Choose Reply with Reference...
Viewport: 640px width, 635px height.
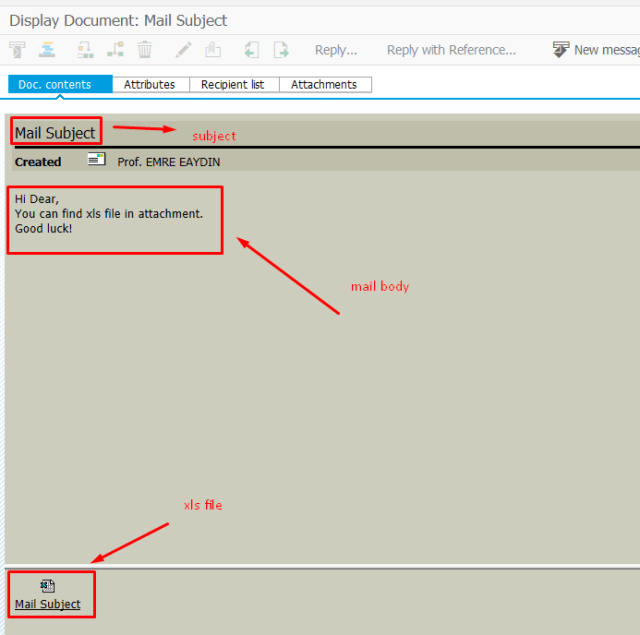[451, 50]
